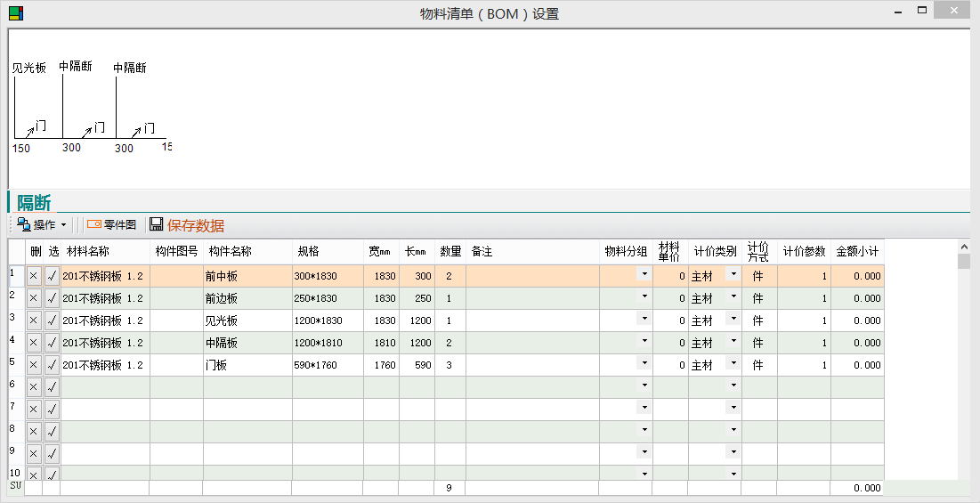Expand 物料分组 dropdown for 前中板 row
This screenshot has height=503, width=980.
click(644, 274)
